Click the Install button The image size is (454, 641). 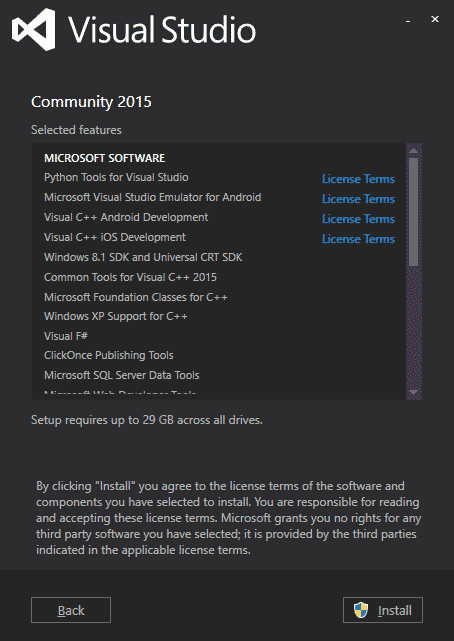pyautogui.click(x=383, y=610)
